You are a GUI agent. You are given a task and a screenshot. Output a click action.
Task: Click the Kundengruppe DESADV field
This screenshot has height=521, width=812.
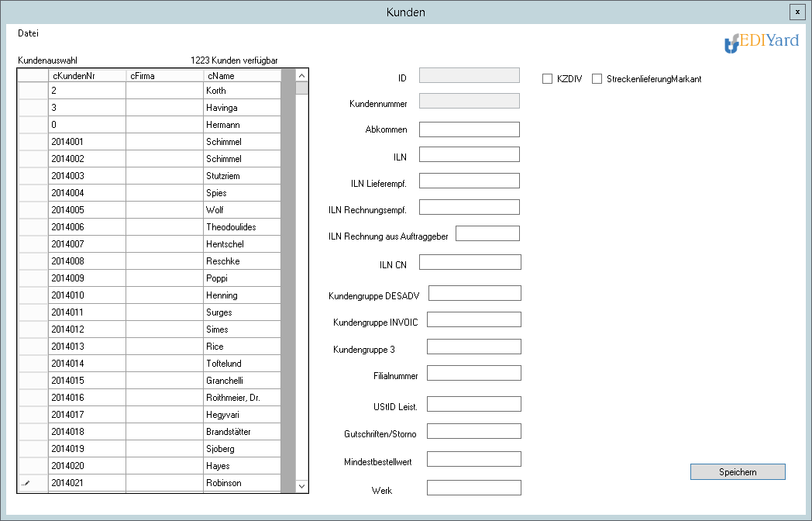coord(474,293)
